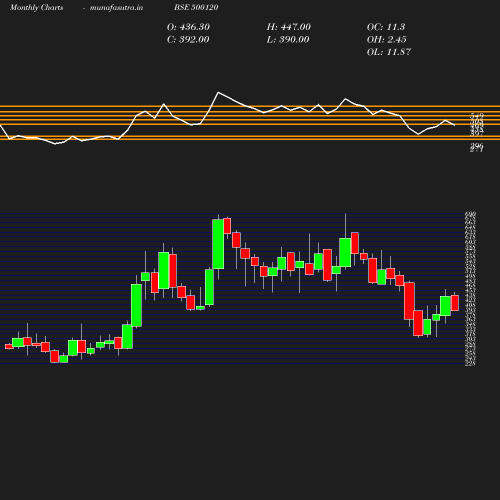The width and height of the screenshot is (500, 500).
Task: Click the final red candlestick of the chart
Action: 455,303
